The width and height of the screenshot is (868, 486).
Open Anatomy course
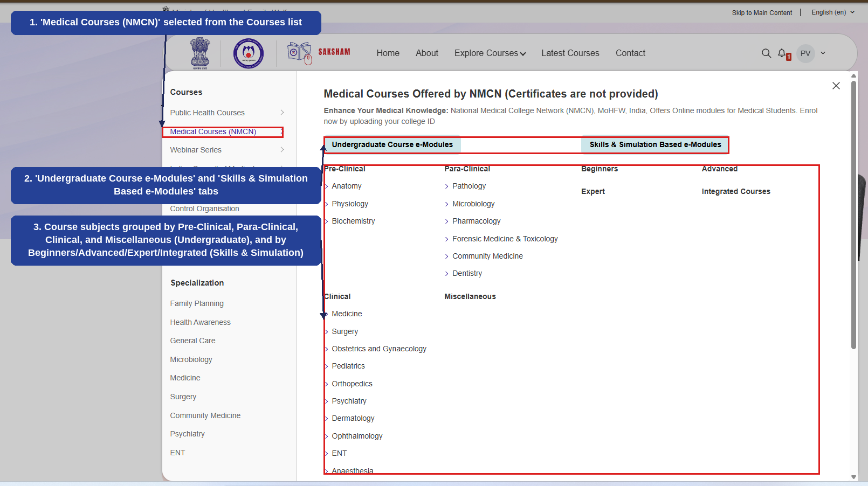[347, 186]
